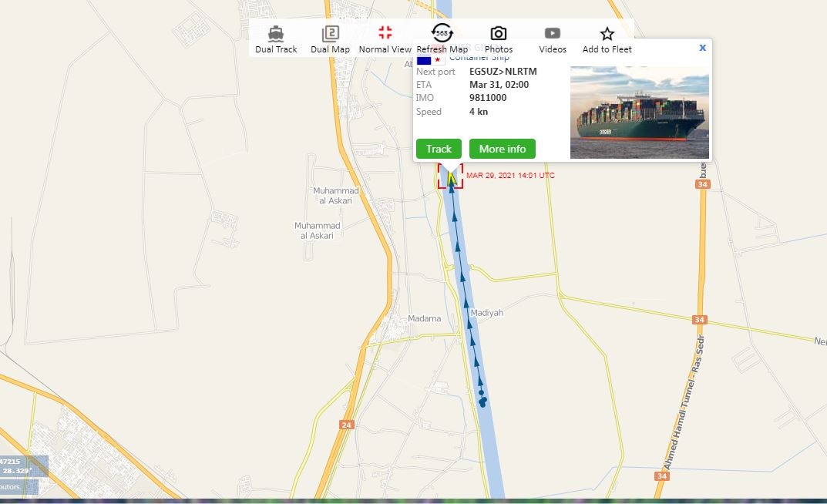The width and height of the screenshot is (827, 504).
Task: Open More info for the vessel
Action: coord(502,149)
